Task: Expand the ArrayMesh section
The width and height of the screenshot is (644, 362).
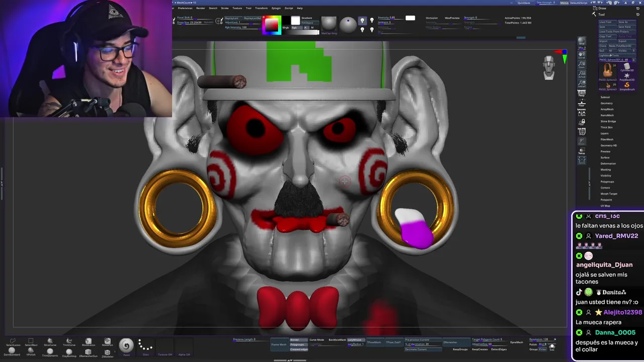Action: [x=607, y=109]
